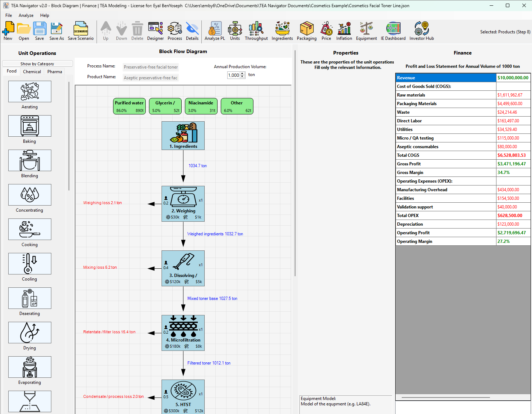
Task: Switch to the Pharma tab
Action: (x=55, y=71)
